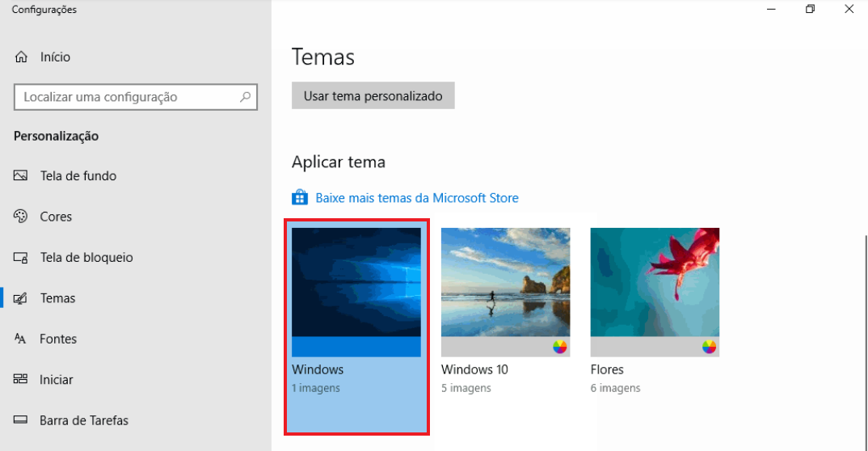Minimize the Configurações window
Viewport: 868px width, 451px height.
click(771, 10)
